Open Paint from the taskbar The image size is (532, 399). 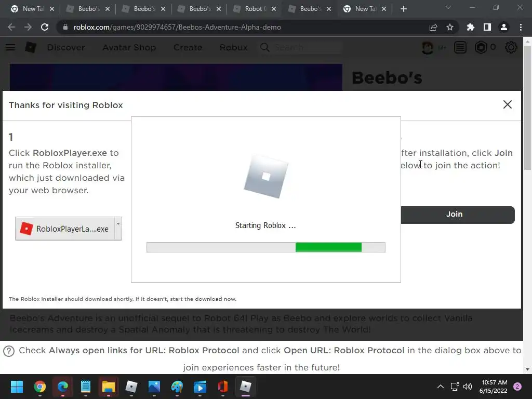pyautogui.click(x=177, y=387)
